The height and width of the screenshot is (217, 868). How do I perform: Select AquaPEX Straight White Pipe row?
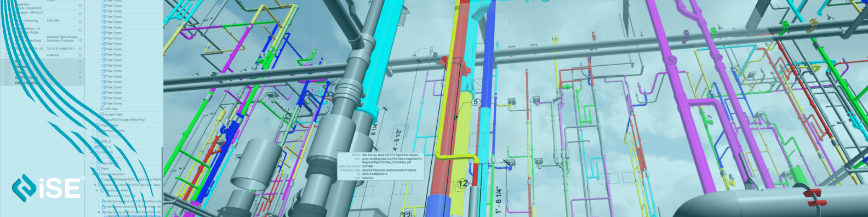coord(125,120)
